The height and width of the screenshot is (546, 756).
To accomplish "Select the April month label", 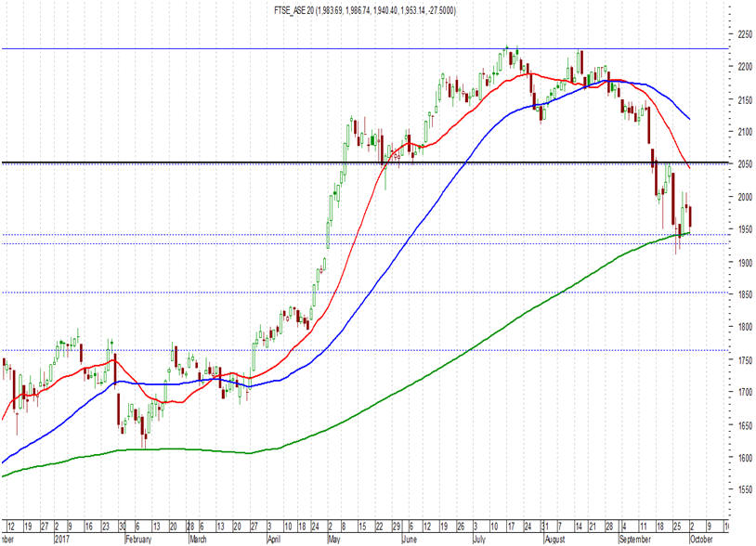I will (274, 539).
